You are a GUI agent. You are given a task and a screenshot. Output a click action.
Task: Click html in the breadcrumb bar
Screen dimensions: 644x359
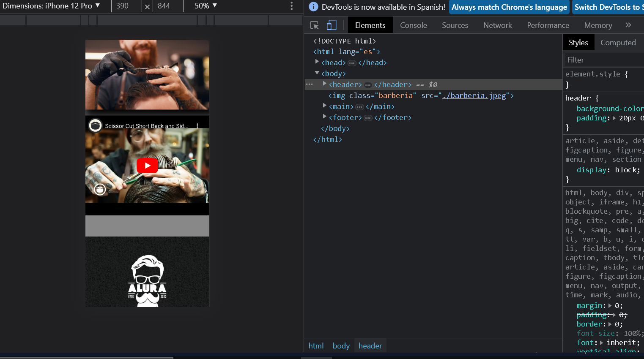point(316,346)
